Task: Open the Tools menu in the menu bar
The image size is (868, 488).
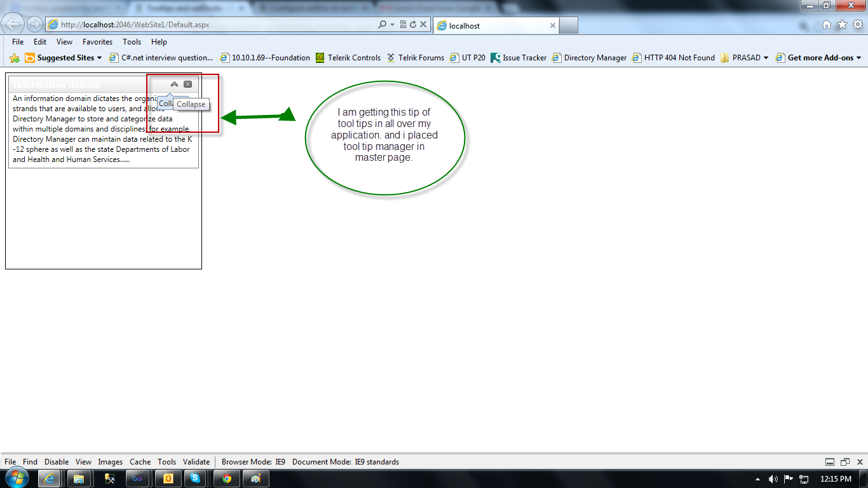Action: tap(132, 42)
